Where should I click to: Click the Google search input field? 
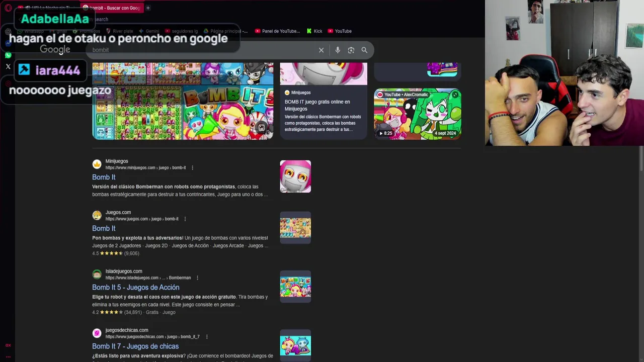[x=201, y=50]
